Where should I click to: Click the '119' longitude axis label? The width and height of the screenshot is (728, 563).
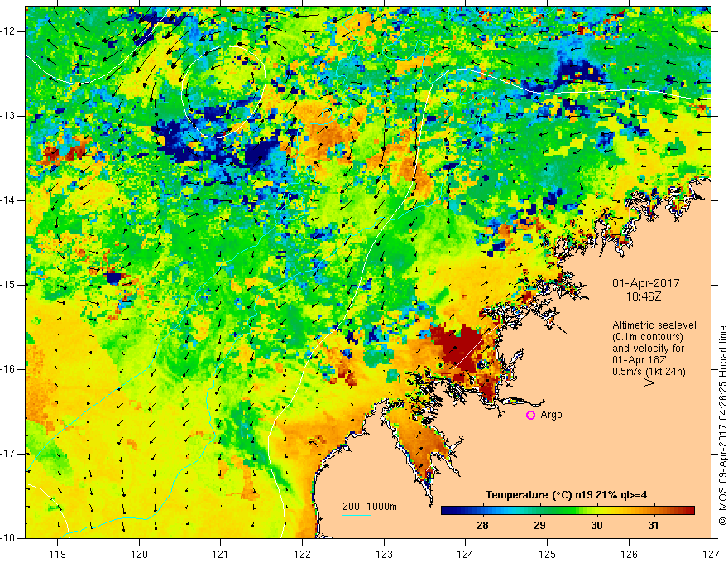(x=58, y=554)
